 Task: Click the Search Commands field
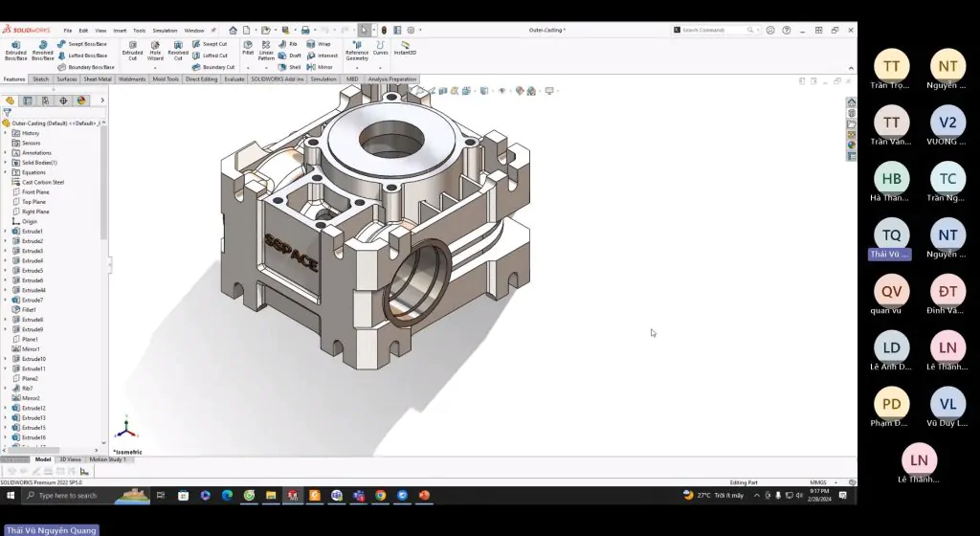pos(714,30)
